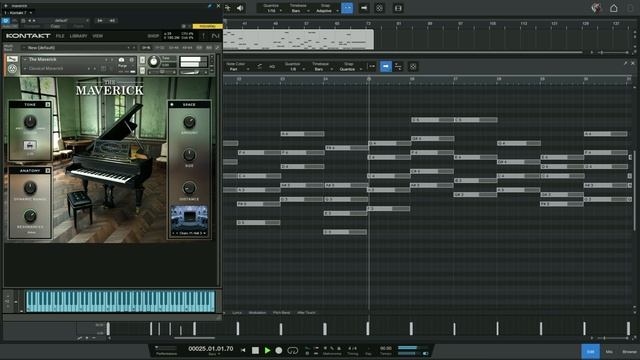Click the Space panel Size knob

[189, 155]
